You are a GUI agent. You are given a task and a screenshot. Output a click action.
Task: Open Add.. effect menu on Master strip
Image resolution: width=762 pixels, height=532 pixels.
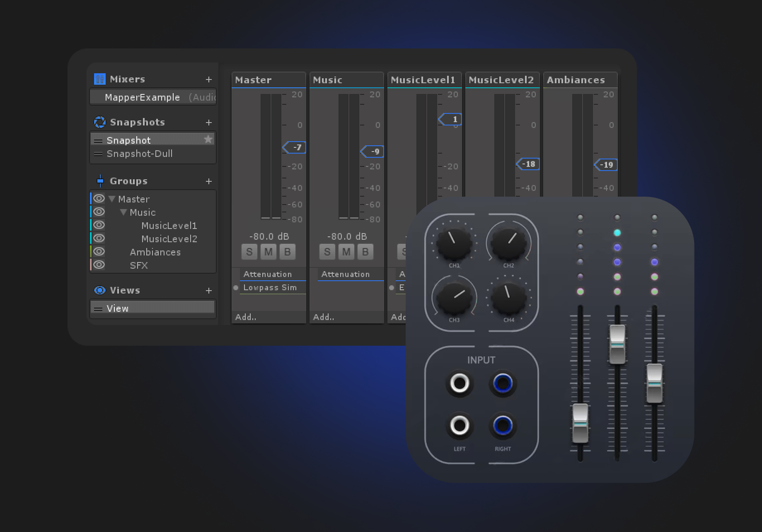pos(246,317)
